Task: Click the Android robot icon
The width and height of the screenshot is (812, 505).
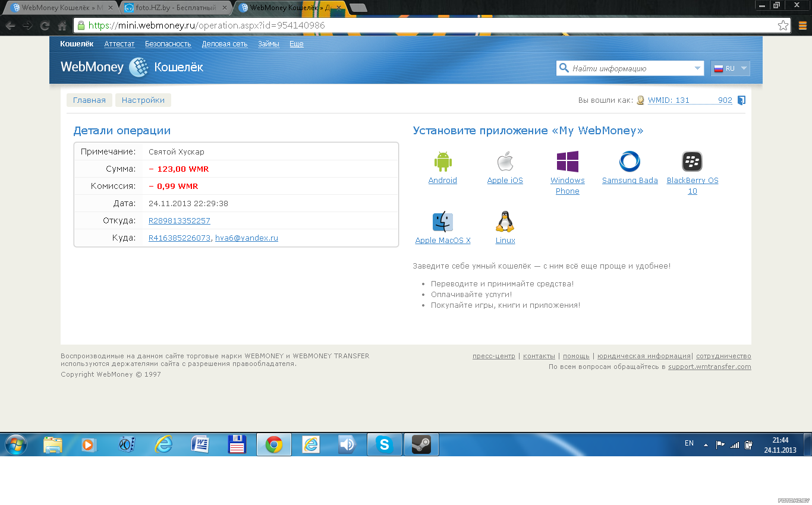Action: pos(443,162)
